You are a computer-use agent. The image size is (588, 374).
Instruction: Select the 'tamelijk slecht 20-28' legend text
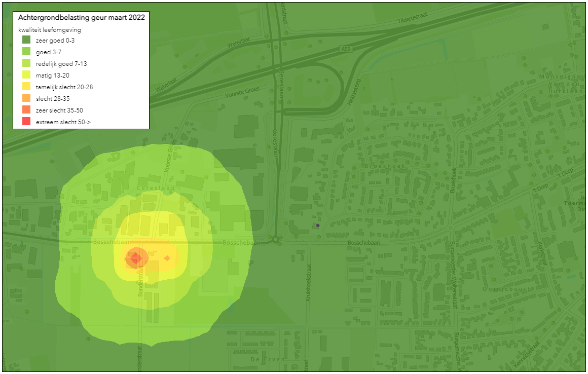pos(64,87)
